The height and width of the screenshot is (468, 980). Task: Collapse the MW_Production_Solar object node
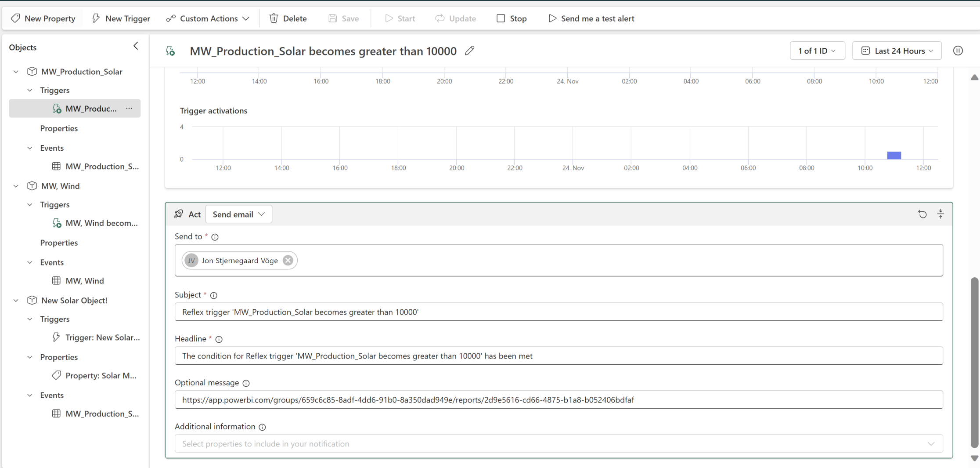[x=16, y=72]
